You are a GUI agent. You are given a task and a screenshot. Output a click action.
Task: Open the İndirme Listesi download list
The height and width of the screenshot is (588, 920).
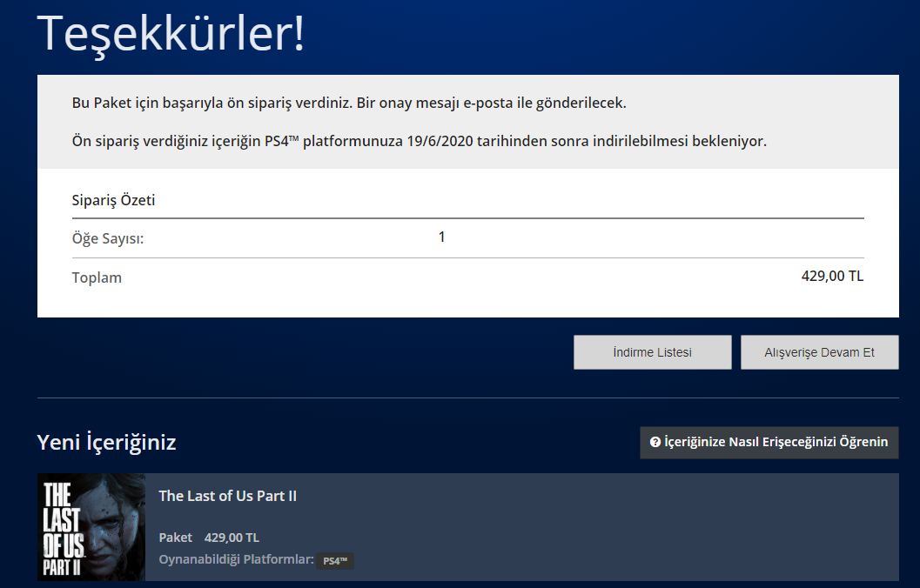(x=653, y=352)
